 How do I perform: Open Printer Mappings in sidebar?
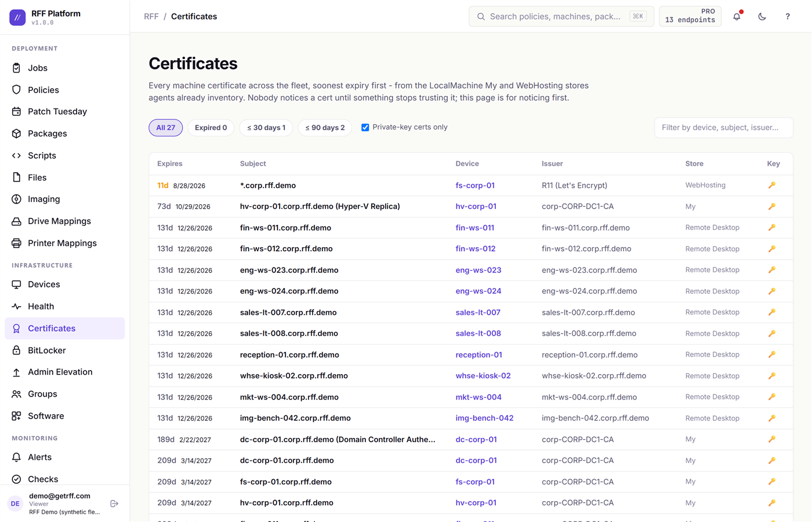click(64, 243)
